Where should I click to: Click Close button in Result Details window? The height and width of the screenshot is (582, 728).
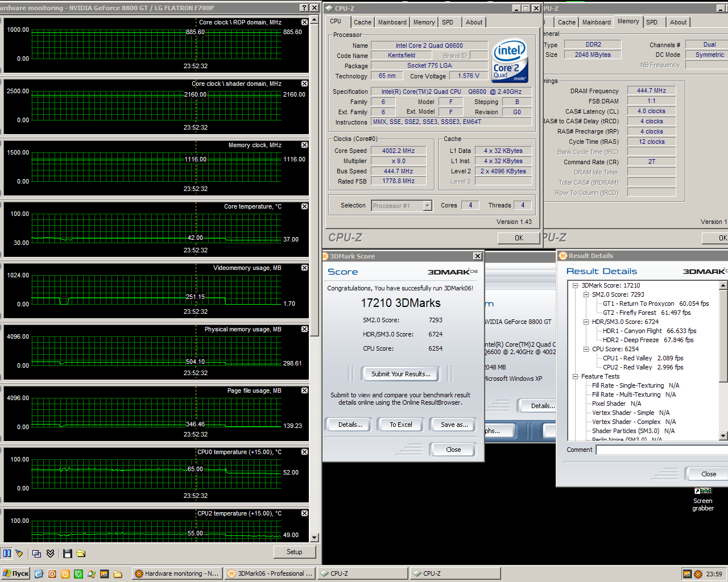[709, 474]
